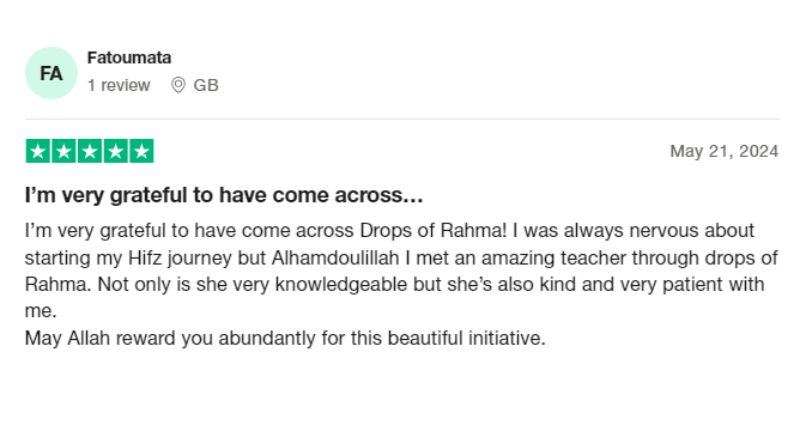This screenshot has height=425, width=800.
Task: Click the fourth green rating star
Action: pyautogui.click(x=116, y=152)
